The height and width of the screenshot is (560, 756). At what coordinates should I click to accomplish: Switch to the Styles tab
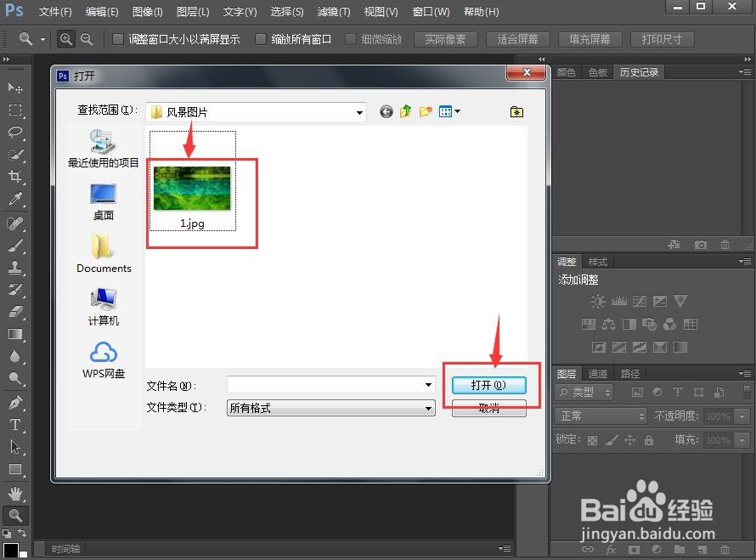click(x=598, y=262)
